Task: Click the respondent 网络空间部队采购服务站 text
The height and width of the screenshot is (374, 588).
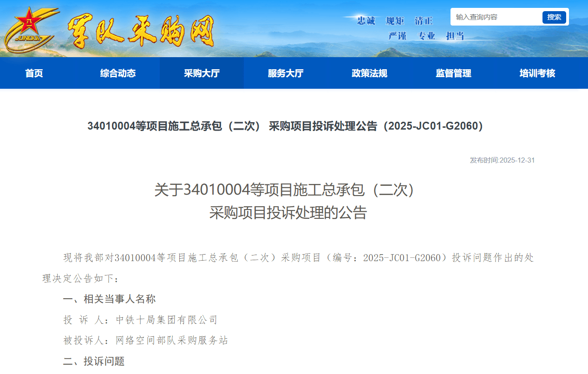Action: click(x=172, y=341)
